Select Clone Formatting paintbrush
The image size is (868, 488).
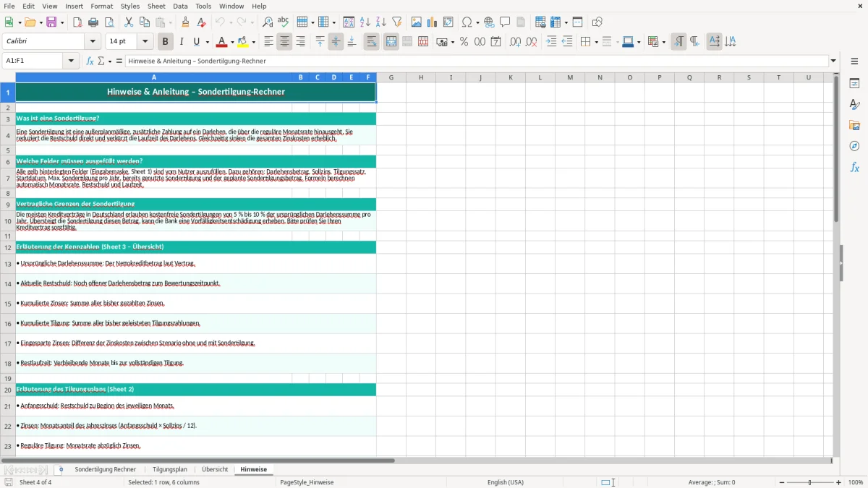point(186,22)
